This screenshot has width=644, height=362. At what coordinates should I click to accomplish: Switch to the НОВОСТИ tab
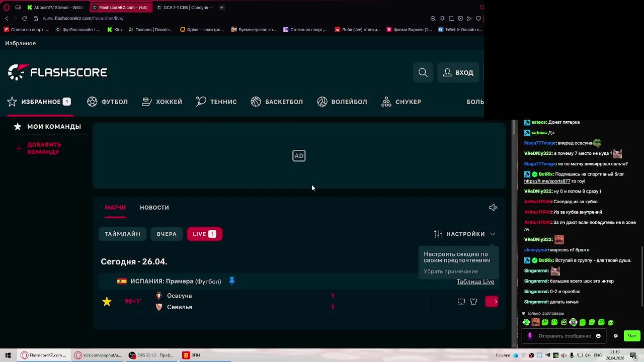pyautogui.click(x=154, y=208)
